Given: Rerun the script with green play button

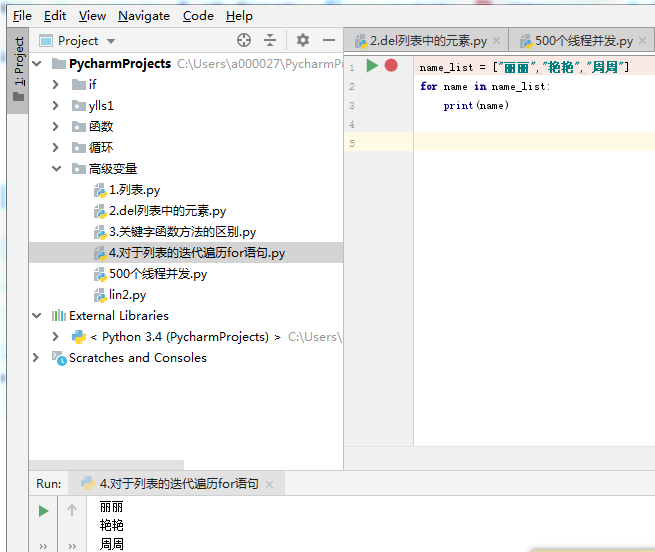Looking at the screenshot, I should [43, 511].
